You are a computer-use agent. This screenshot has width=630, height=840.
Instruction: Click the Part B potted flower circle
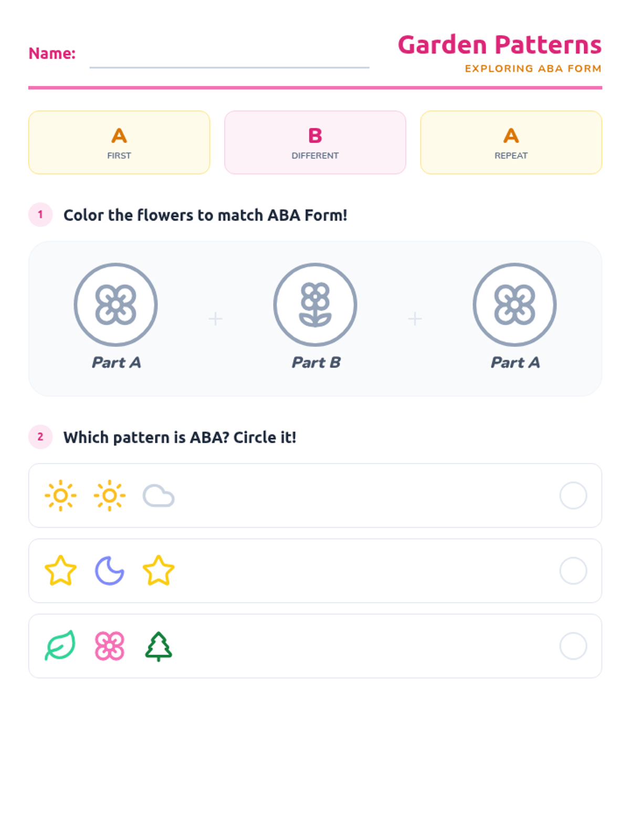(315, 304)
